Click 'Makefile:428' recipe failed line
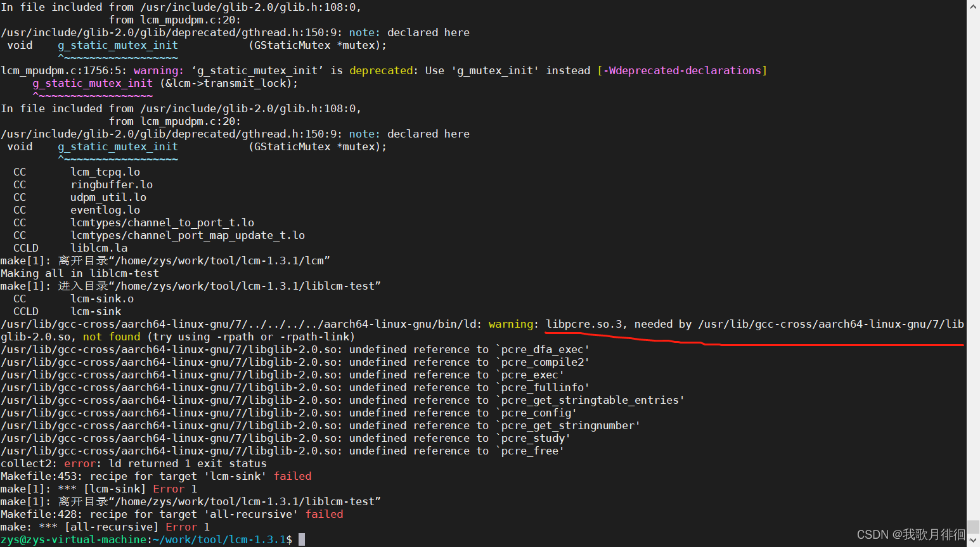Screen dimensions: 980x547 (172, 514)
